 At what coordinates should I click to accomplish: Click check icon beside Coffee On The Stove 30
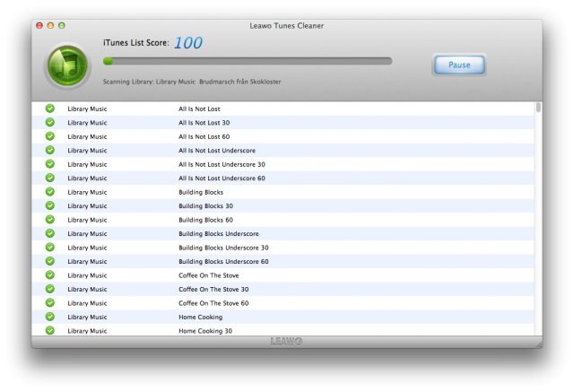pyautogui.click(x=50, y=289)
